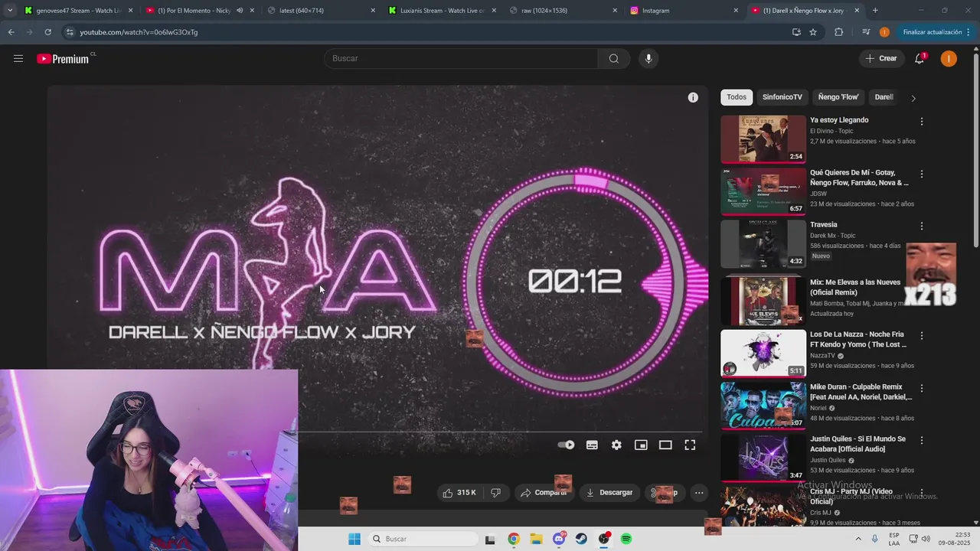The width and height of the screenshot is (980, 551).
Task: Open options for Travesia video
Action: pos(922,226)
